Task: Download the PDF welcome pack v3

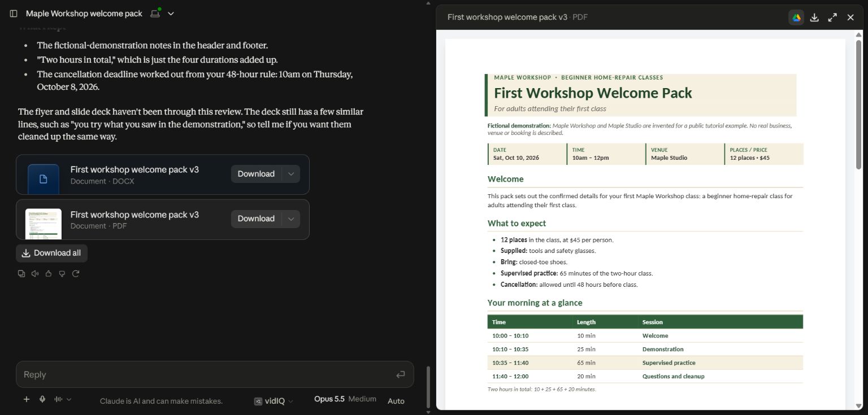Action: coord(256,219)
